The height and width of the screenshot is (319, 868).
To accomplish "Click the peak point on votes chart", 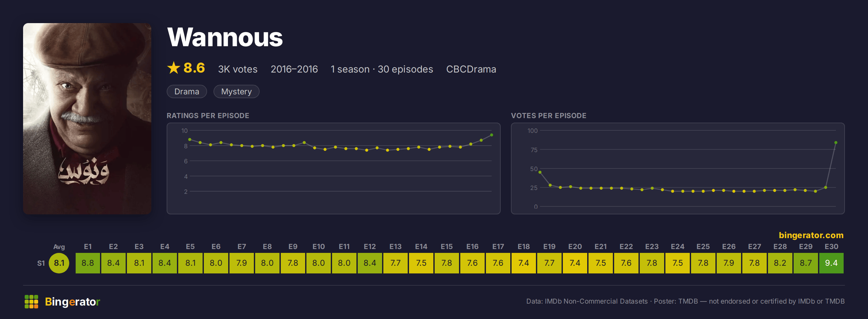I will [x=836, y=142].
